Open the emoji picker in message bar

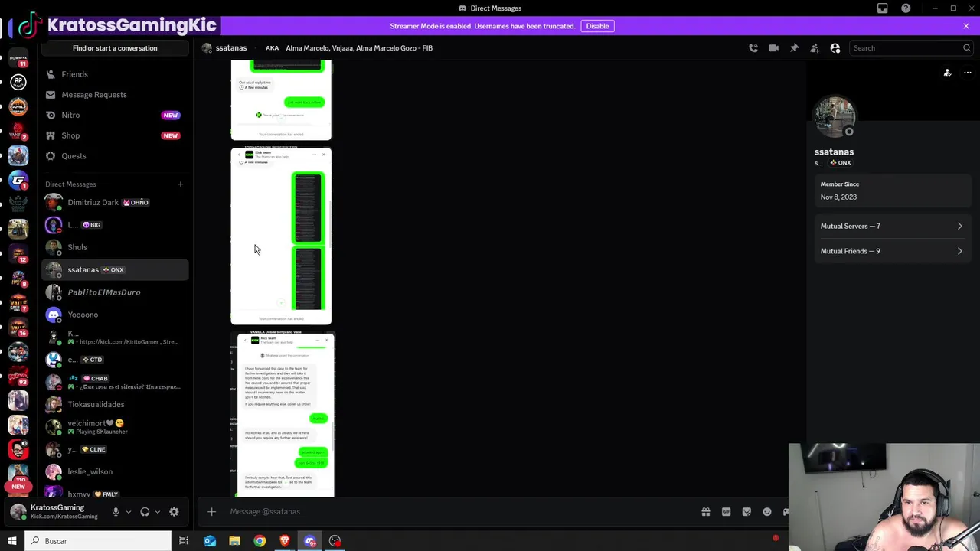click(x=767, y=512)
